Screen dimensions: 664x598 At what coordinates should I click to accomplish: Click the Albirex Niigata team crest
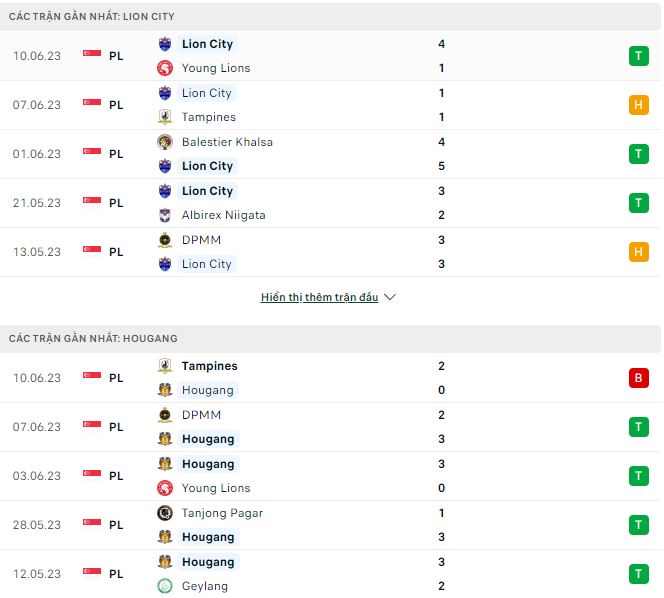click(x=165, y=215)
